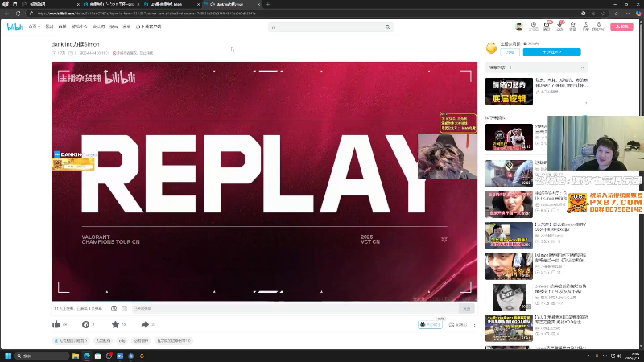Click the pink upload button

[621, 27]
